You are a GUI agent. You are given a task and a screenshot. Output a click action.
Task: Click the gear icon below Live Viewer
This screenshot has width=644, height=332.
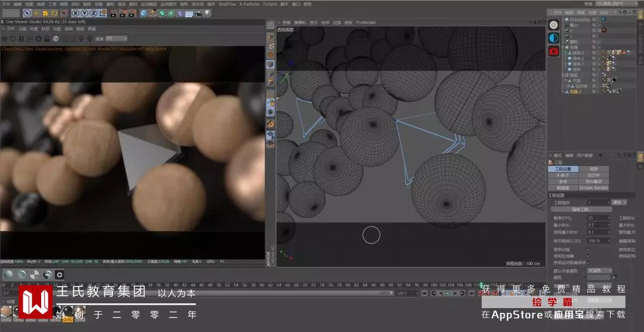[60, 275]
